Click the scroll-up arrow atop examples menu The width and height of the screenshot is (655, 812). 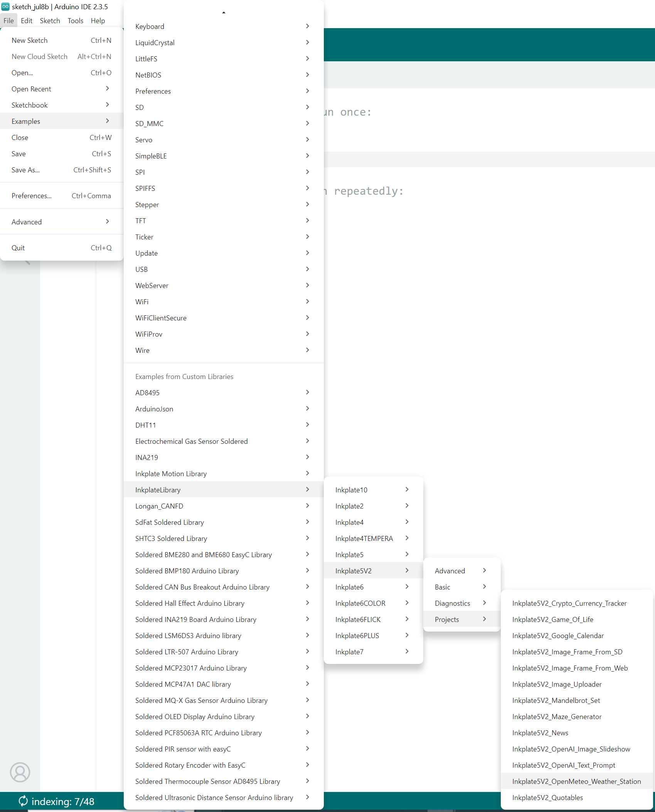pos(224,13)
